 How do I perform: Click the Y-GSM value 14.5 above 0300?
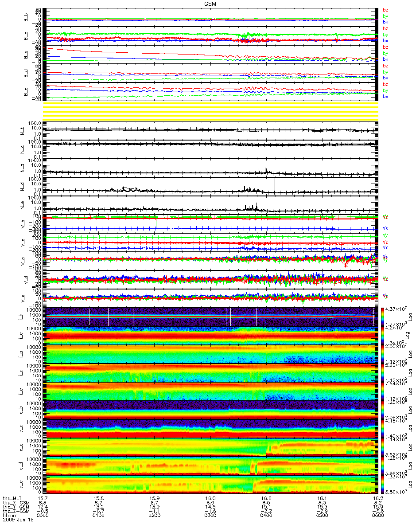click(210, 506)
